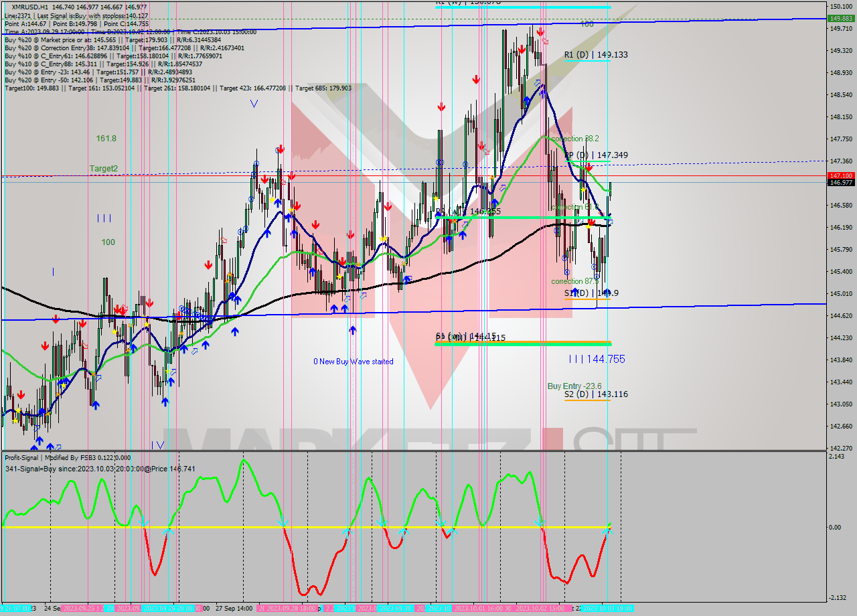Screen dimensions: 857x616
Task: Click the 'Buy Entry -23.6' label
Action: [x=574, y=386]
